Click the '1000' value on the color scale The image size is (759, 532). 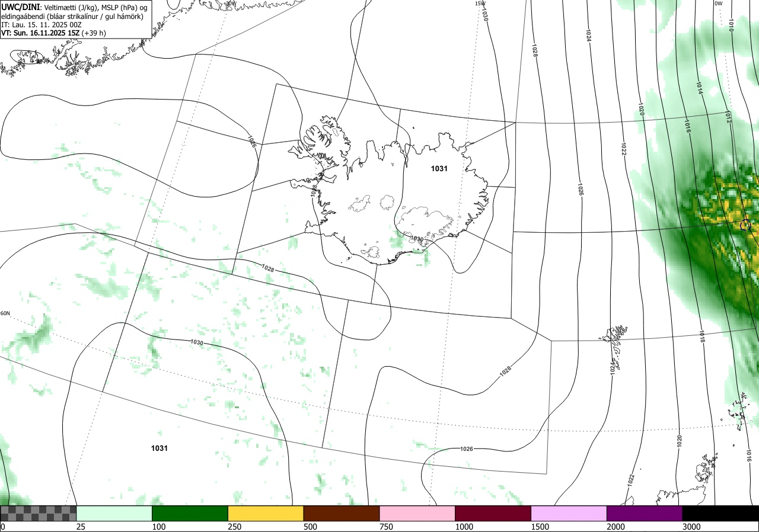(464, 527)
